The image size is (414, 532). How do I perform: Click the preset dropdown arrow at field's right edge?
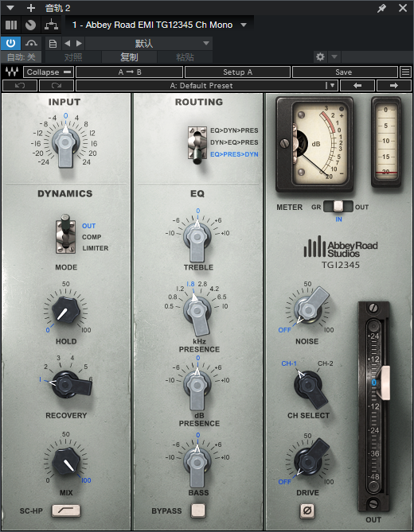pyautogui.click(x=332, y=86)
